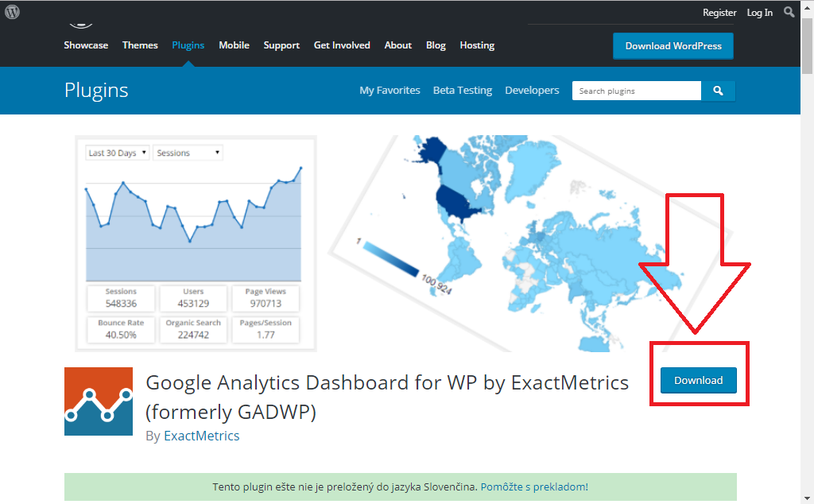
Task: Click the Organic Search 224742 stat box
Action: pos(193,329)
